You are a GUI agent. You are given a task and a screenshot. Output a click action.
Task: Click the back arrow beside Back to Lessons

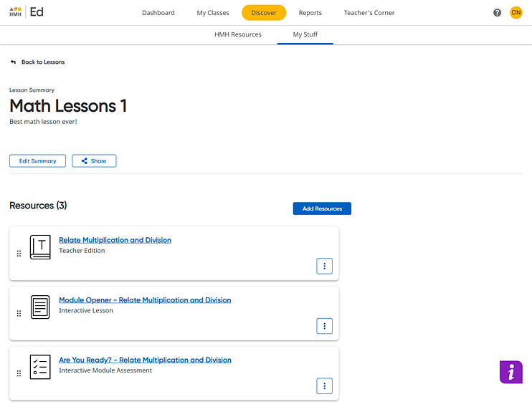[13, 62]
